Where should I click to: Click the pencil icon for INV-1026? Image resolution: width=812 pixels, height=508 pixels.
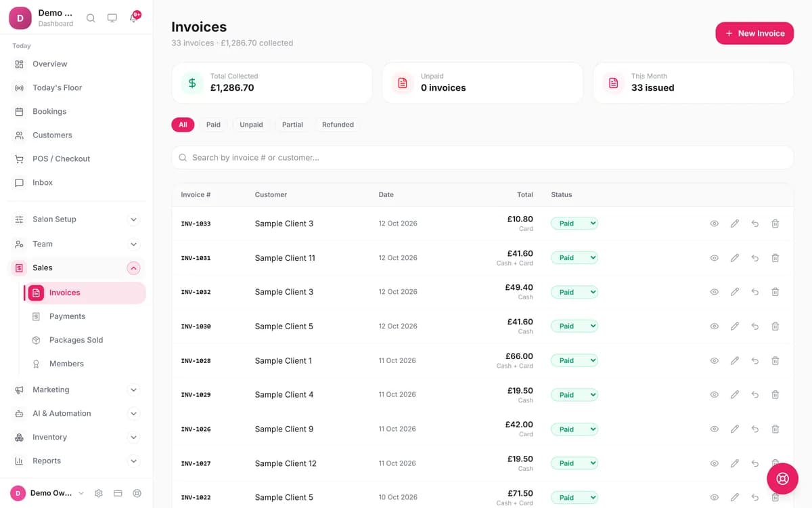pyautogui.click(x=735, y=429)
